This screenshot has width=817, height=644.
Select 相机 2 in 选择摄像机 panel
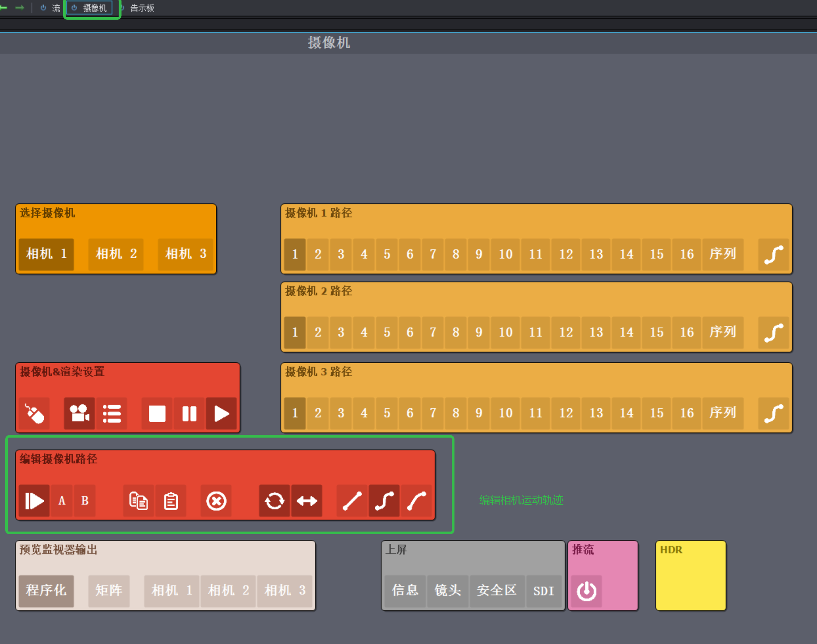click(116, 254)
